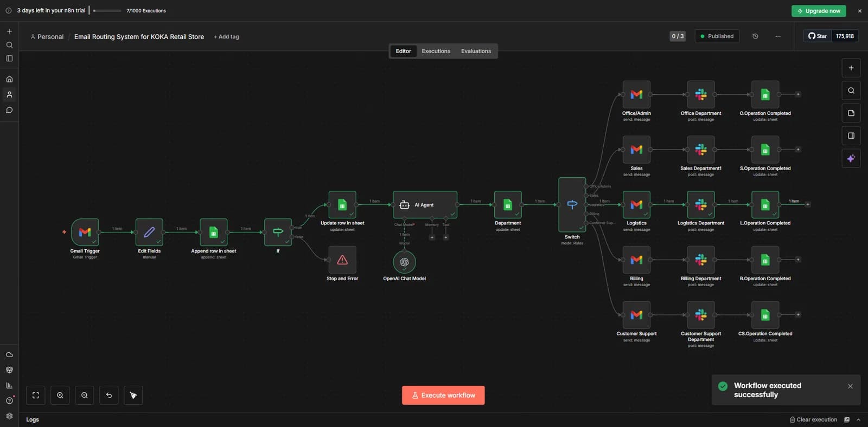868x427 pixels.
Task: Switch to the Evaluations tab
Action: click(x=476, y=51)
